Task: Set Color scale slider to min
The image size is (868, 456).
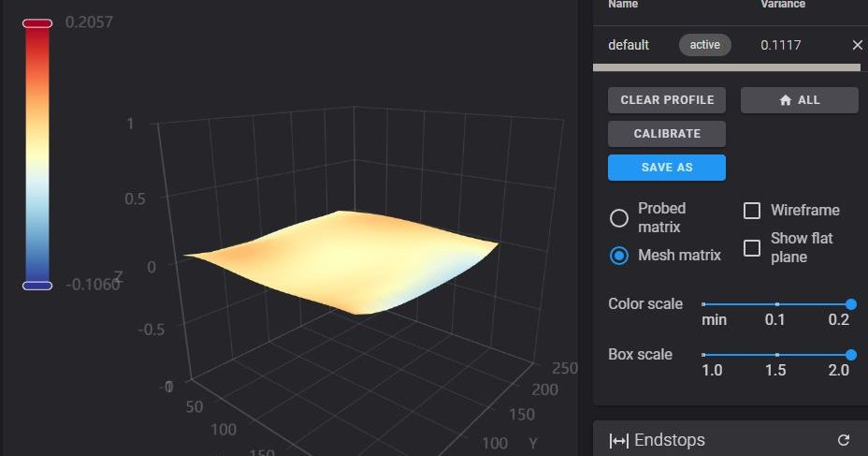Action: click(x=704, y=304)
